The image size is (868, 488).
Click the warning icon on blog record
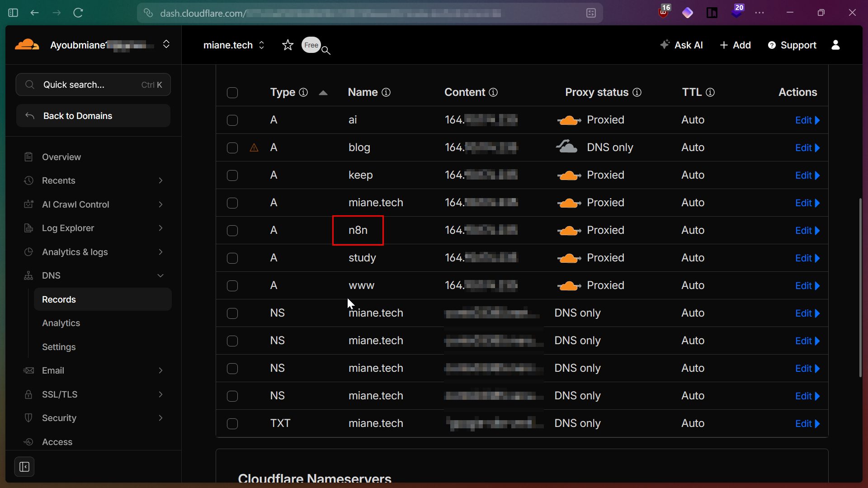click(254, 148)
